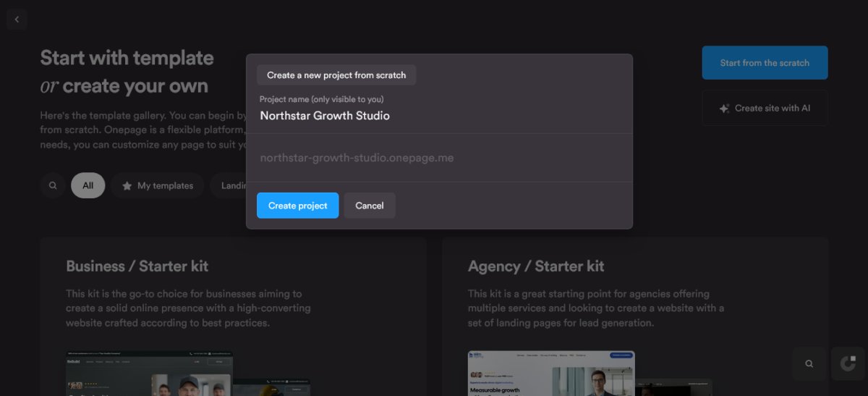Image resolution: width=868 pixels, height=396 pixels.
Task: Click 'Project name (only visible to you)' label
Action: click(322, 99)
